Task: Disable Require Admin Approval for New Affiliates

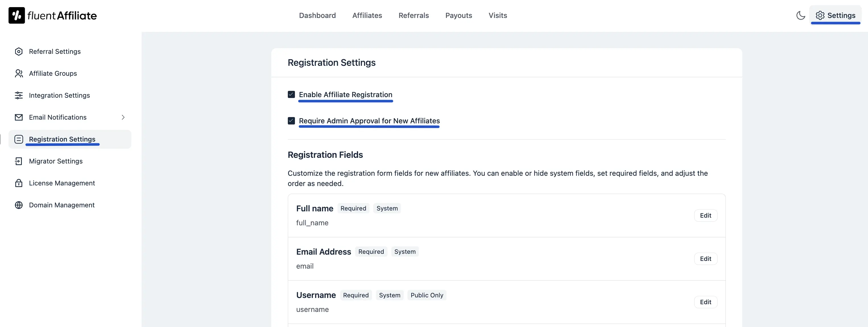Action: pos(291,120)
